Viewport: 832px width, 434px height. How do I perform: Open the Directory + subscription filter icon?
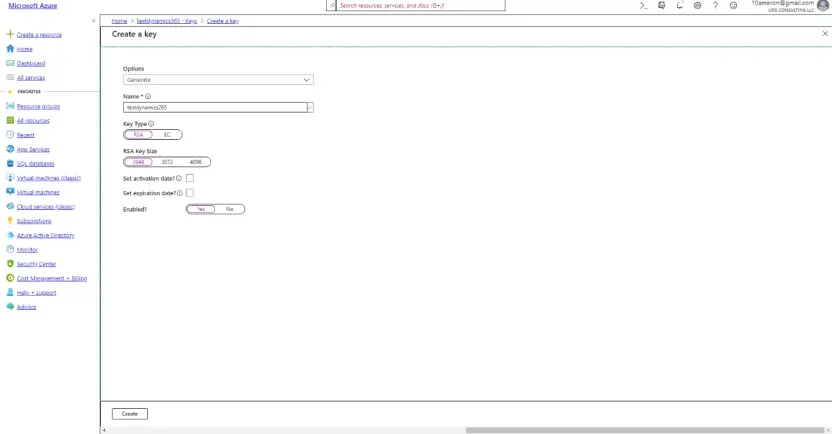(661, 5)
